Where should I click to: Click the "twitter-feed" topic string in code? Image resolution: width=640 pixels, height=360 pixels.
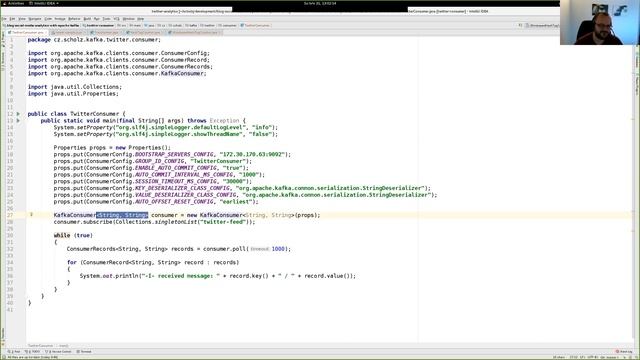223,222
